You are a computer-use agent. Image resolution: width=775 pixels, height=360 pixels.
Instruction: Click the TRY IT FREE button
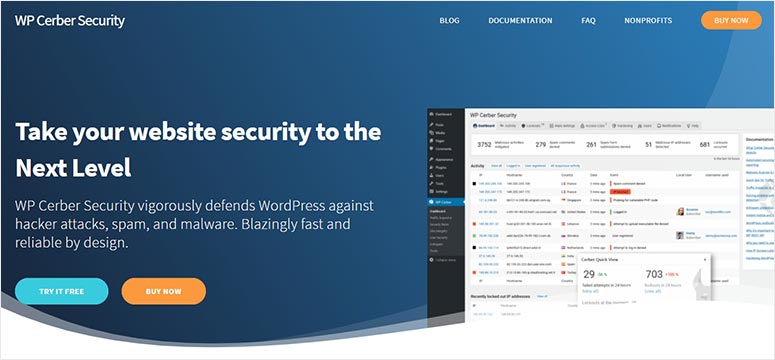[62, 291]
